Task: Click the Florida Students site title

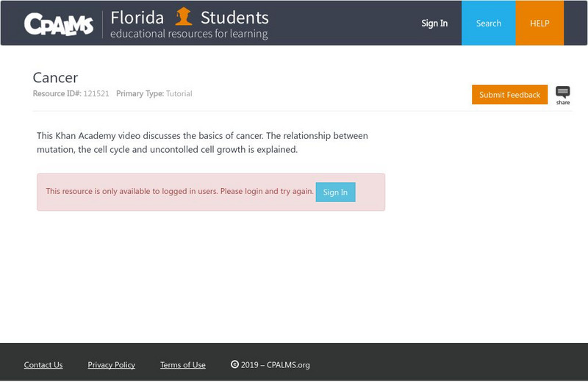Action: tap(190, 17)
